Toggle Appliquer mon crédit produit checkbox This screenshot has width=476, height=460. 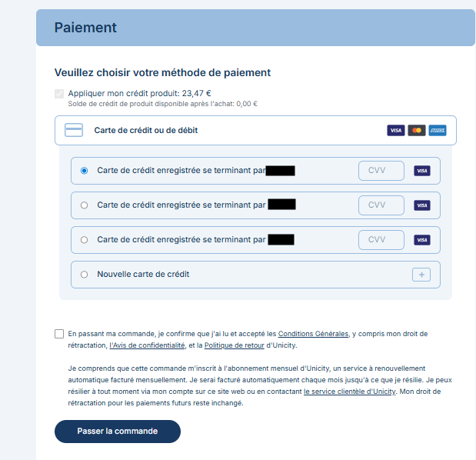pos(59,94)
